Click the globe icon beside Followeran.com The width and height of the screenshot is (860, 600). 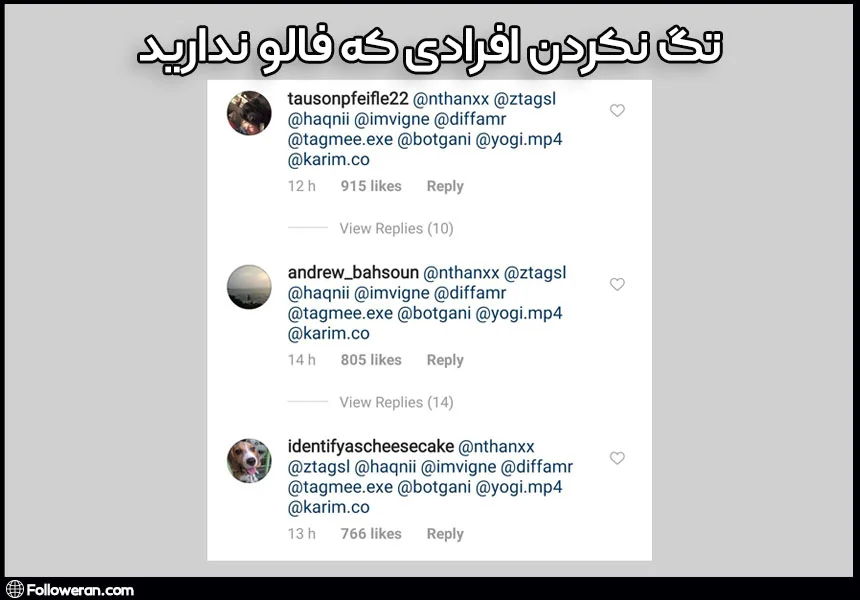click(15, 590)
